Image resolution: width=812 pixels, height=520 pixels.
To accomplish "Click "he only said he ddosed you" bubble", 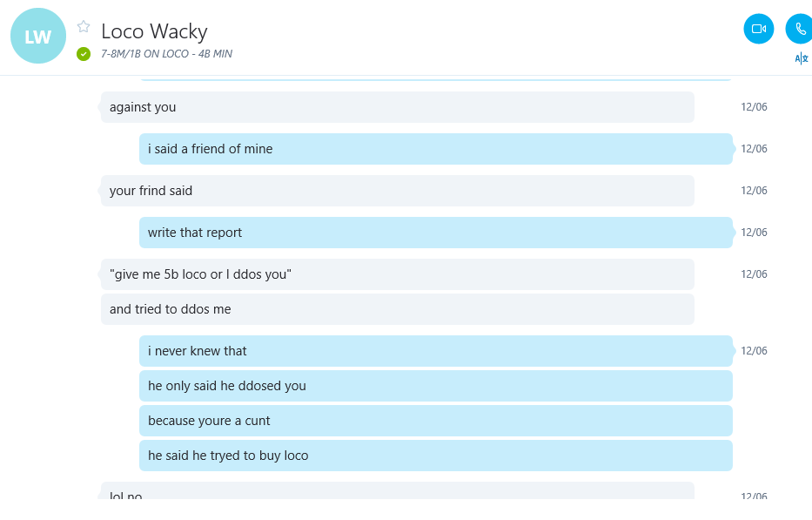I will coord(435,386).
